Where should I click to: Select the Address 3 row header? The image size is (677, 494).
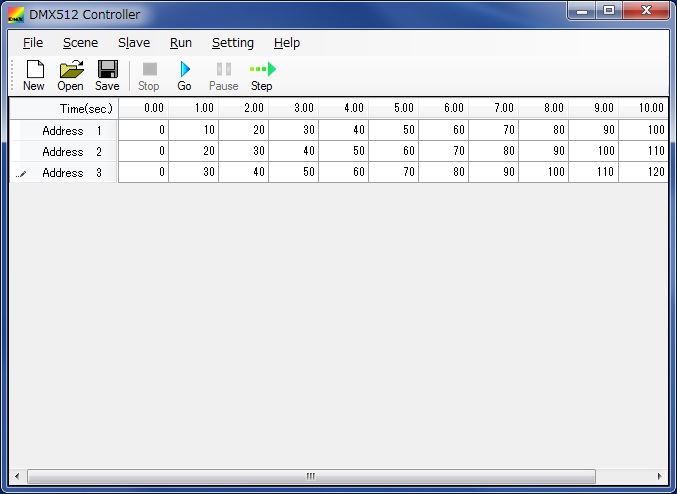(63, 172)
